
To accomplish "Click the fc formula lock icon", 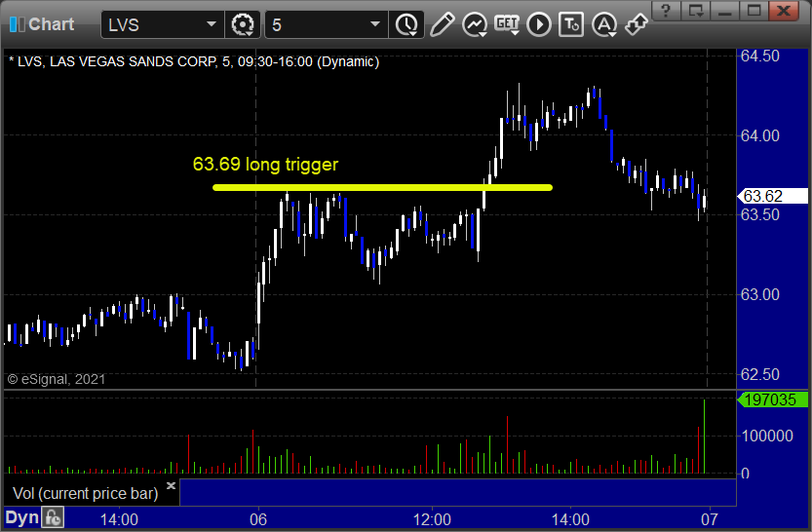I will click(x=53, y=517).
